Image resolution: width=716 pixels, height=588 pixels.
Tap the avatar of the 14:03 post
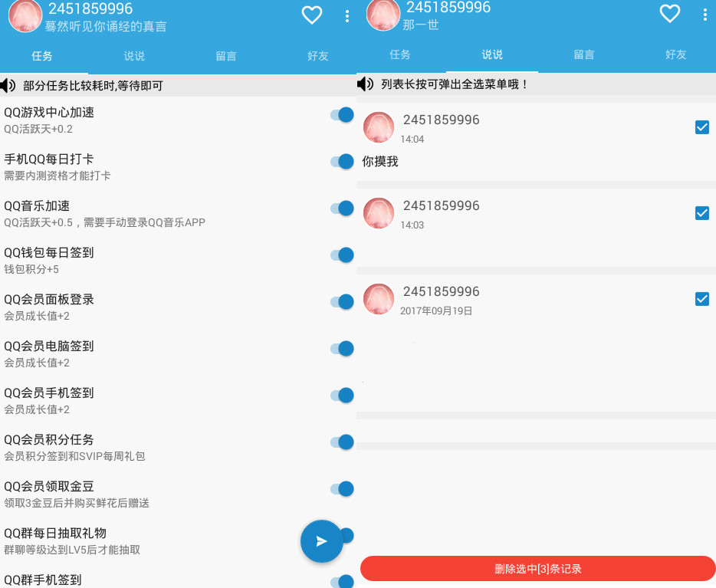tap(379, 213)
